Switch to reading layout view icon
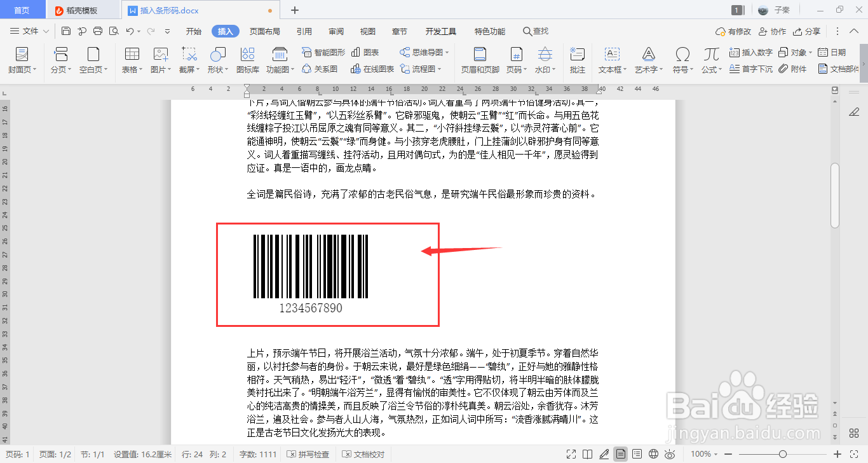 588,454
